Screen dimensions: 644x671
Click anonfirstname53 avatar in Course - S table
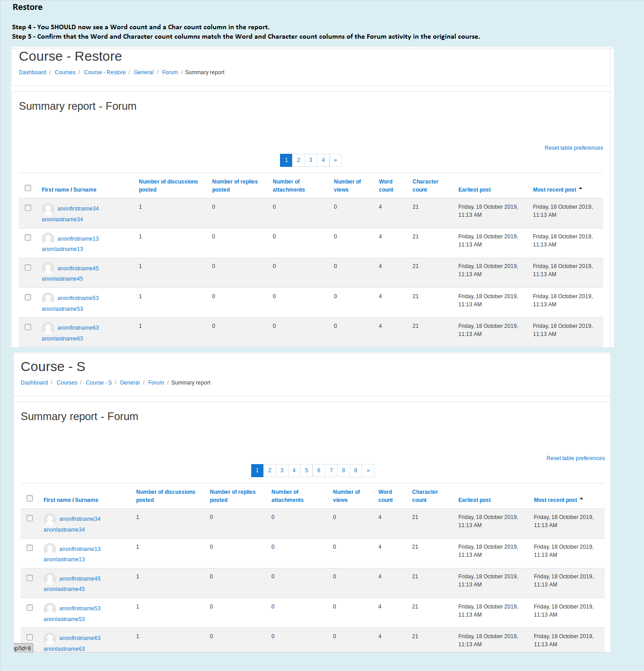(x=50, y=608)
